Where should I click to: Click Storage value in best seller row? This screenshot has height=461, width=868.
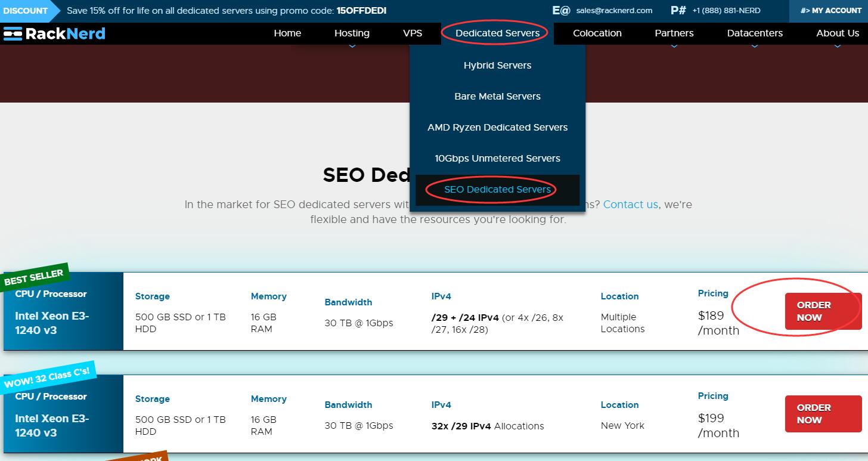click(x=181, y=323)
